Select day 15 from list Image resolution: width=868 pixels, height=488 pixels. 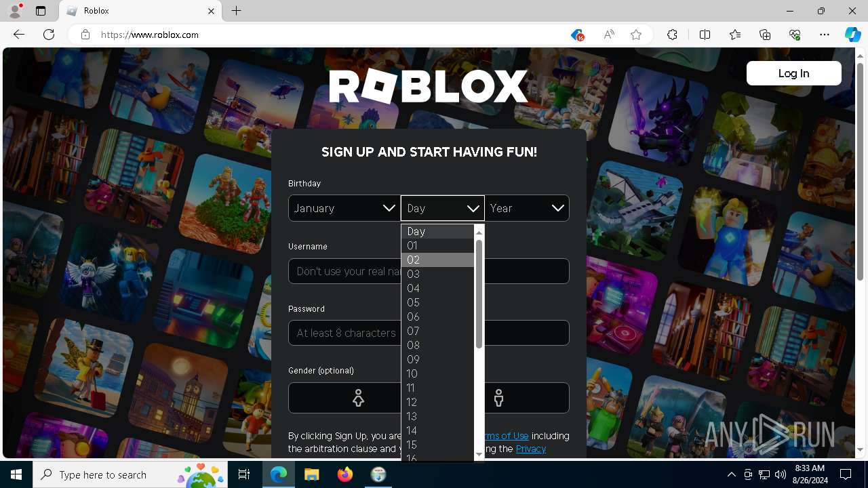tap(437, 445)
